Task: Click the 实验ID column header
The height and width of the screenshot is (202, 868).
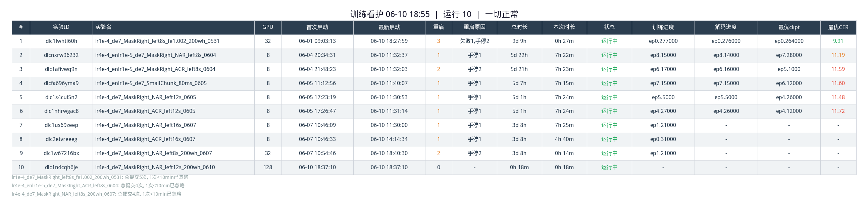Action: 61,27
